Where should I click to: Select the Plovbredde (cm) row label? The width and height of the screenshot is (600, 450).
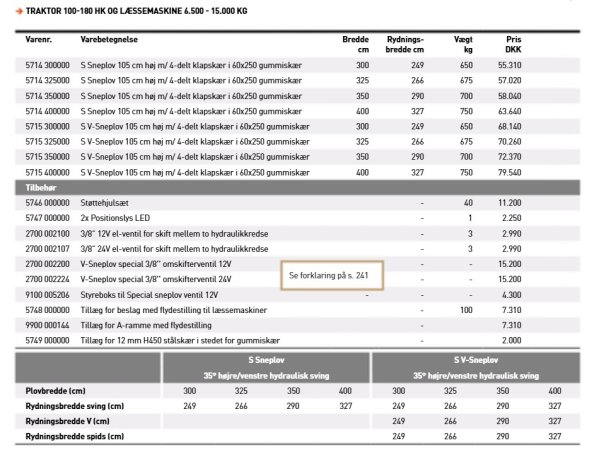click(57, 390)
